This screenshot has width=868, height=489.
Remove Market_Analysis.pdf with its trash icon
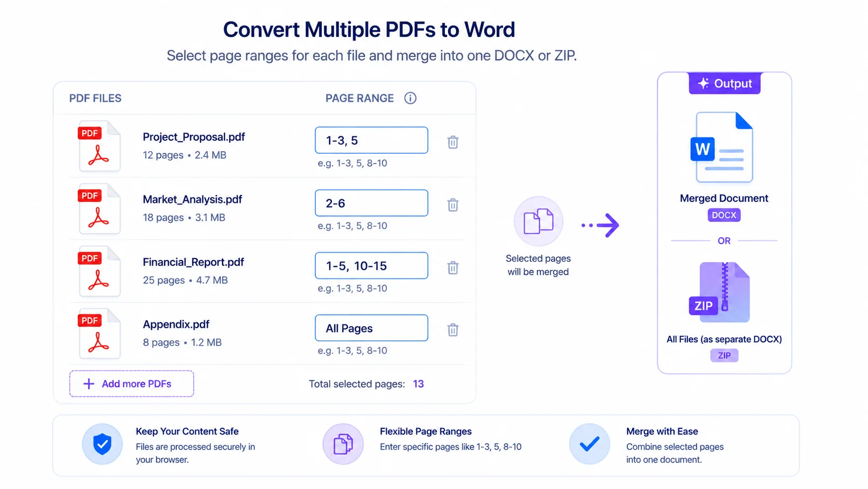453,205
